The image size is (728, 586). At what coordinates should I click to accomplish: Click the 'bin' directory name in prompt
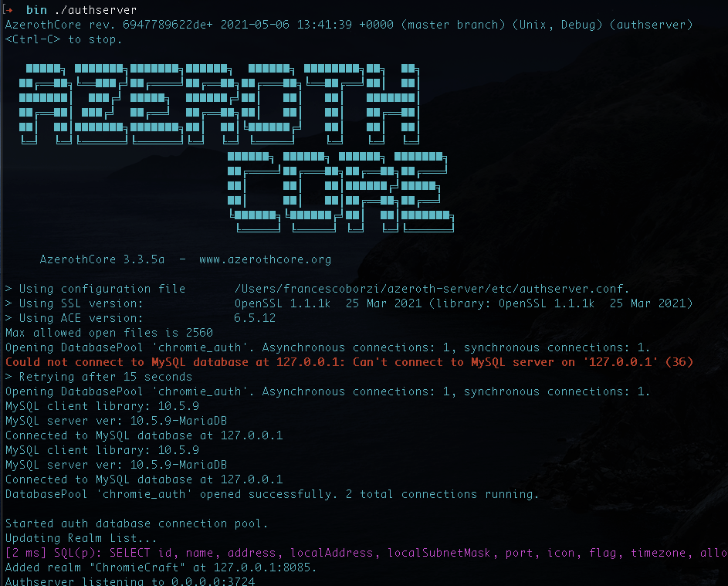point(36,10)
